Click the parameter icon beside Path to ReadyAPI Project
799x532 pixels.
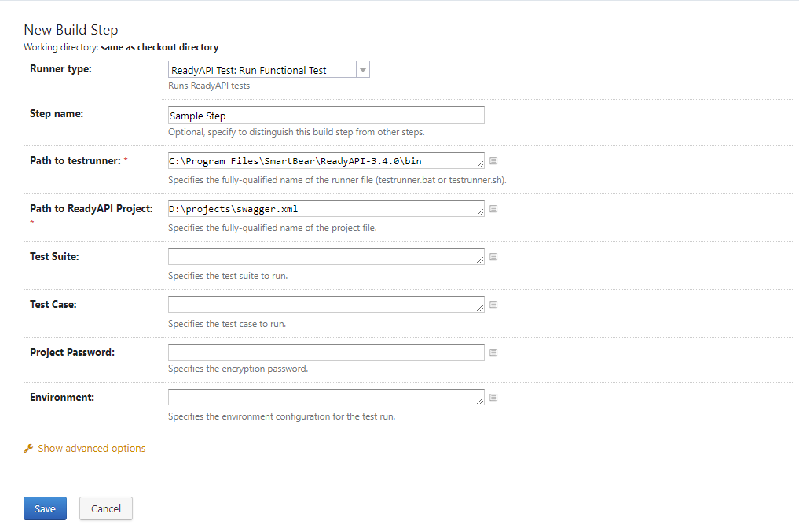pos(493,208)
